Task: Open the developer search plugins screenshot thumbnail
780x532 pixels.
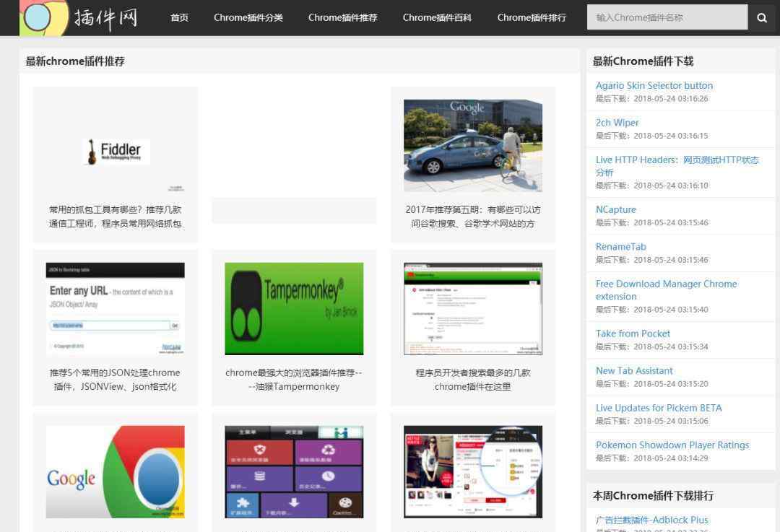Action: [x=473, y=309]
